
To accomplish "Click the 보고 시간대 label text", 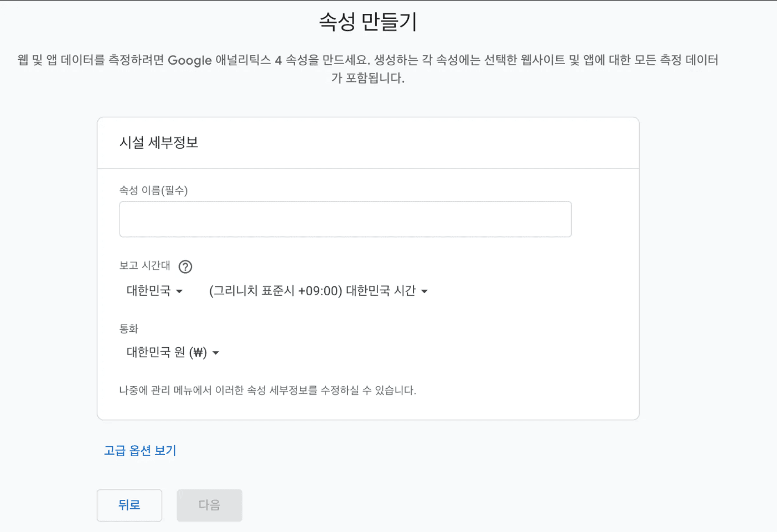I will (144, 265).
